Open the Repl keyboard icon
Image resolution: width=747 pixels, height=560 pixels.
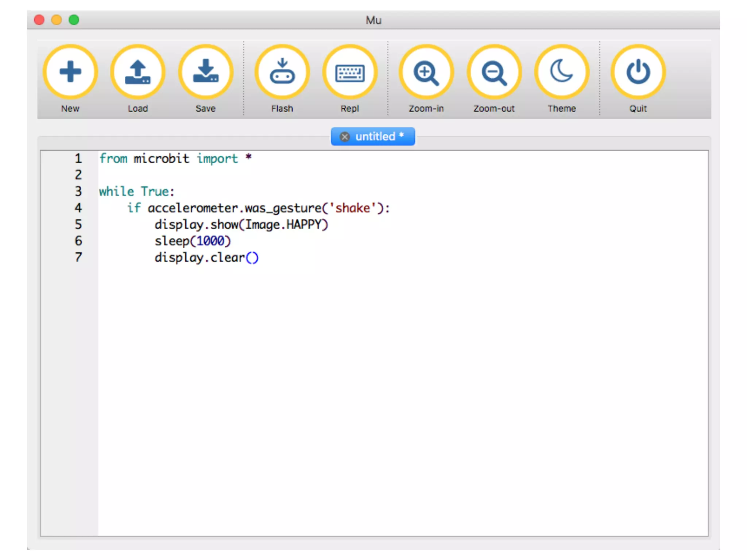tap(350, 72)
